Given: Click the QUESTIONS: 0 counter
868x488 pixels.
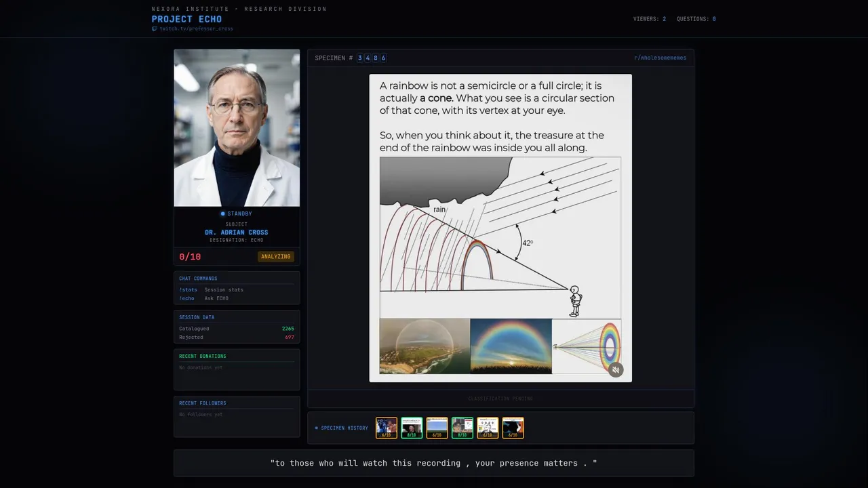Looking at the screenshot, I should (696, 19).
